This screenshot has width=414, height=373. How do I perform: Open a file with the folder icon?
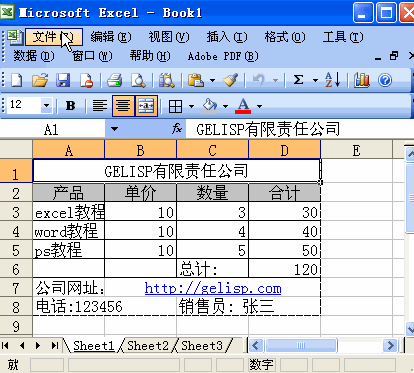tap(40, 80)
